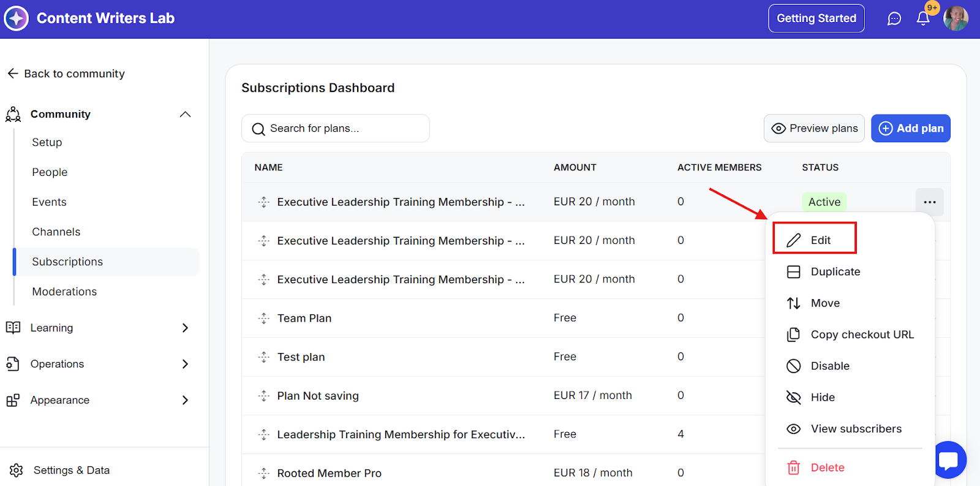
Task: Click the Settings & Data gear icon
Action: pos(17,470)
